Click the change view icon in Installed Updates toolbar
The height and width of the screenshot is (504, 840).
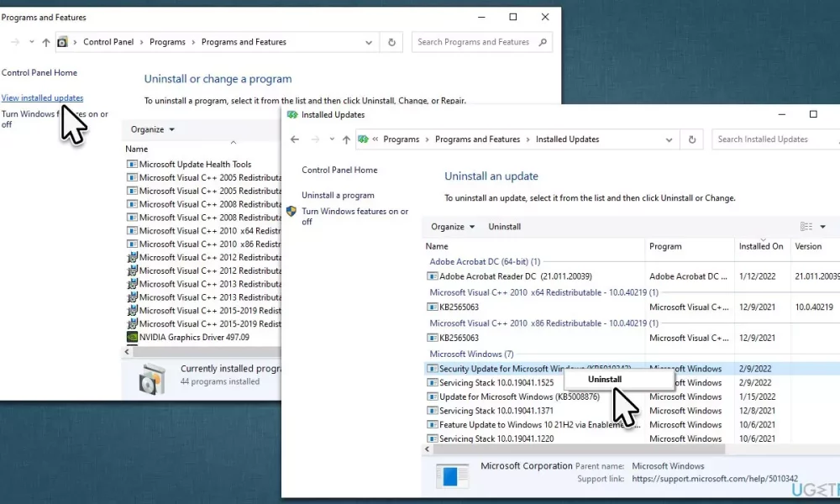tap(806, 227)
